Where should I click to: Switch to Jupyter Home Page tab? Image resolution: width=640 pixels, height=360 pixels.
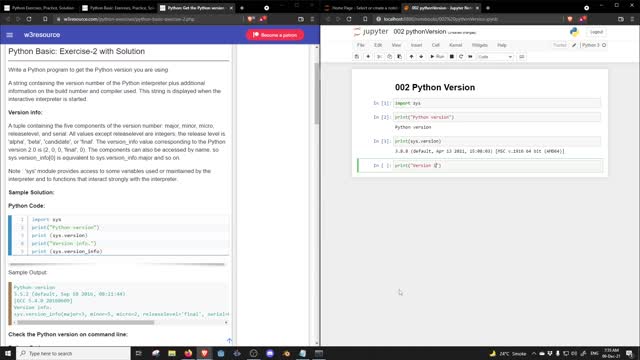coord(362,8)
